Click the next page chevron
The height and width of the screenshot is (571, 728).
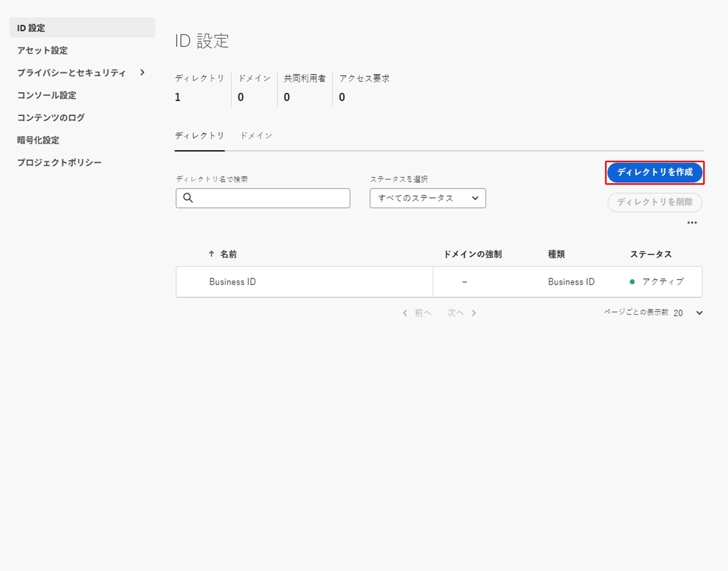click(474, 313)
